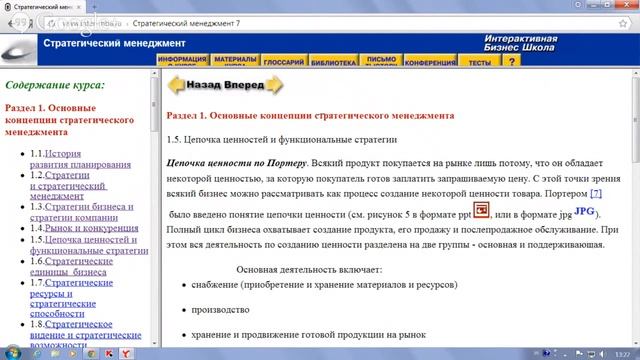The height and width of the screenshot is (360, 640).
Task: Click the action center flag icon
Action: (579, 354)
